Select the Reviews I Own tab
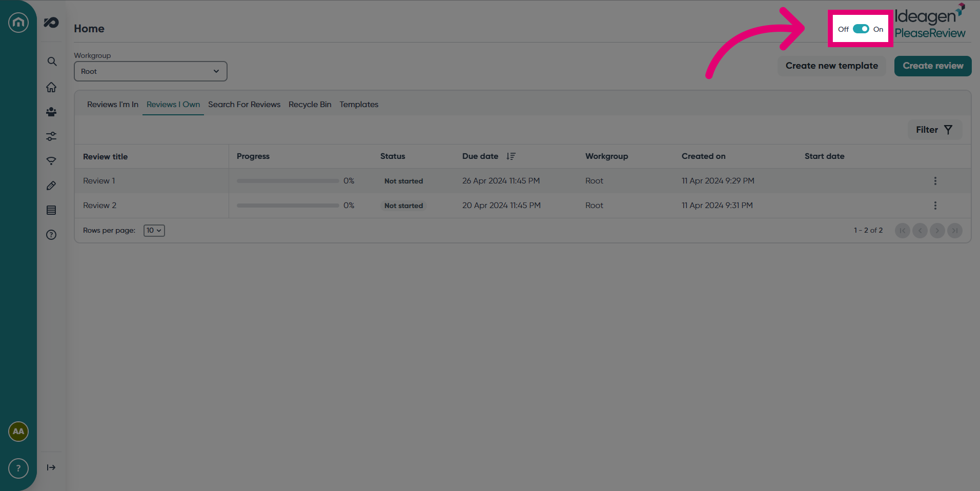980x491 pixels. pyautogui.click(x=173, y=105)
